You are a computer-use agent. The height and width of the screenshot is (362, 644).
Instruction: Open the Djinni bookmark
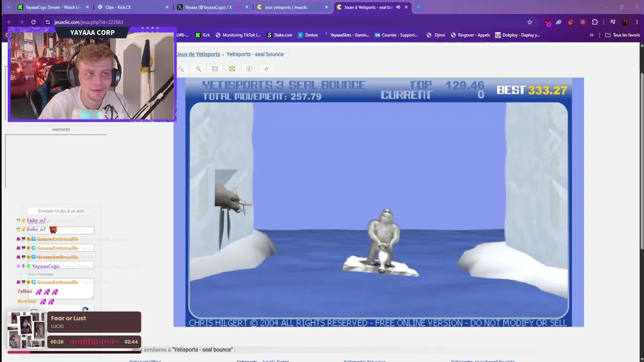coord(436,35)
